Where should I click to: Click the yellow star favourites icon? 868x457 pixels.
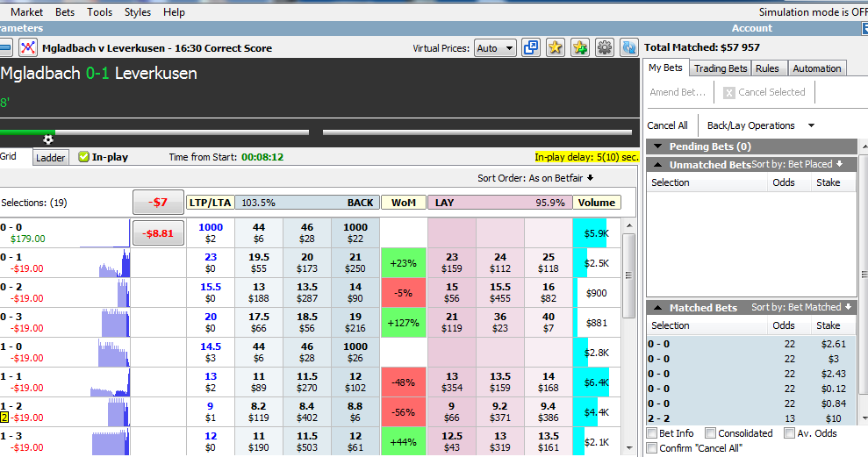coord(555,47)
